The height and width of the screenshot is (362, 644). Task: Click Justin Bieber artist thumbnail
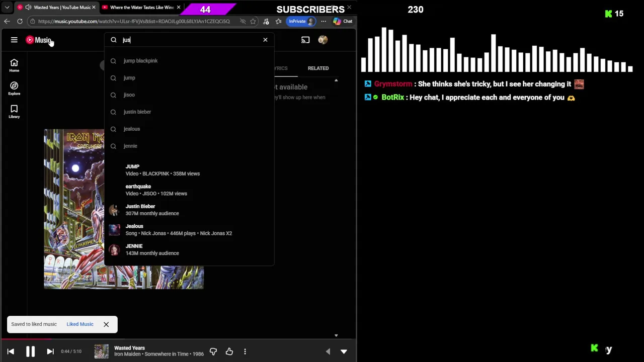[x=114, y=210]
